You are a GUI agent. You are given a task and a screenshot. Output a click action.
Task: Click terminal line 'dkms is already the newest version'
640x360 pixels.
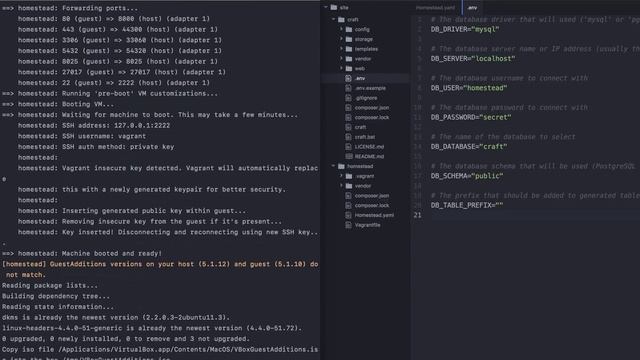[116, 317]
